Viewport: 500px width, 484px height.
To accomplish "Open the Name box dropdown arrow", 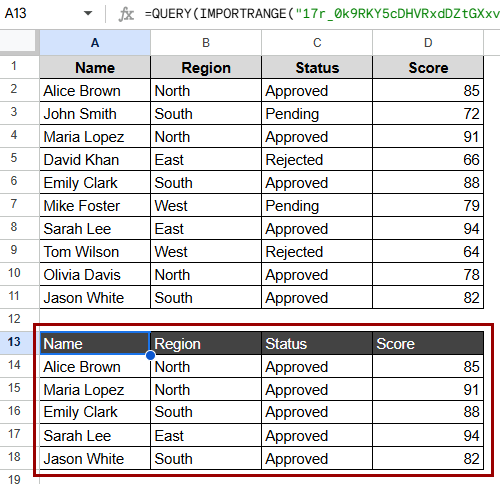I will pyautogui.click(x=88, y=13).
